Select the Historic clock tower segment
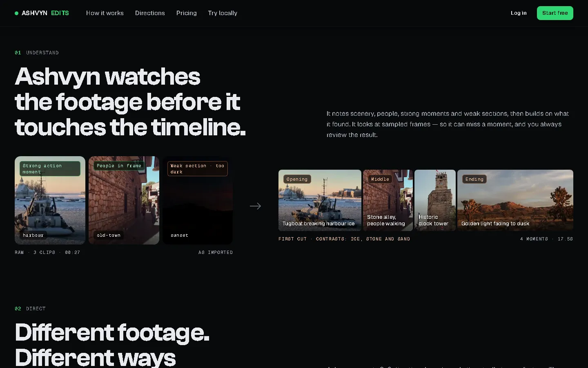 click(x=435, y=200)
